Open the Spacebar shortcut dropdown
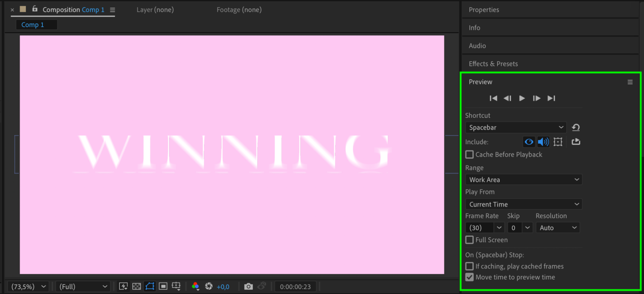644x294 pixels. 516,127
